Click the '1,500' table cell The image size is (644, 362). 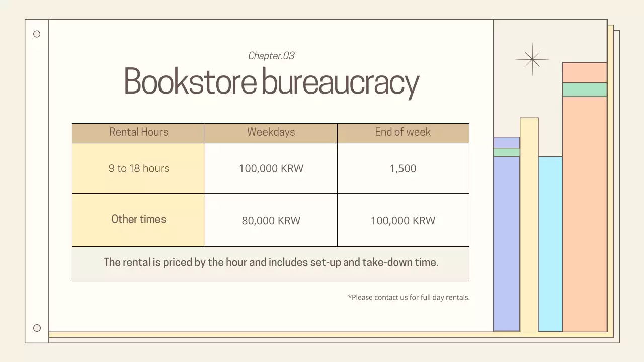coord(403,168)
